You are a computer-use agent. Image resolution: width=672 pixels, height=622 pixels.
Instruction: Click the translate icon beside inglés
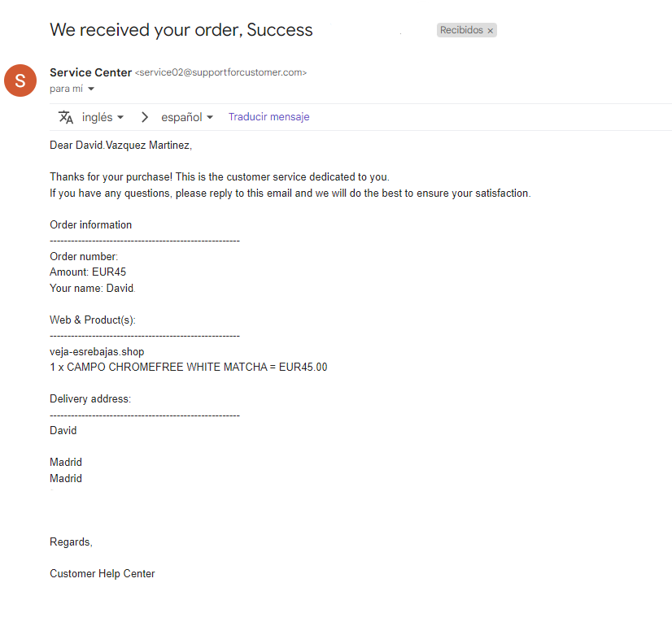66,117
